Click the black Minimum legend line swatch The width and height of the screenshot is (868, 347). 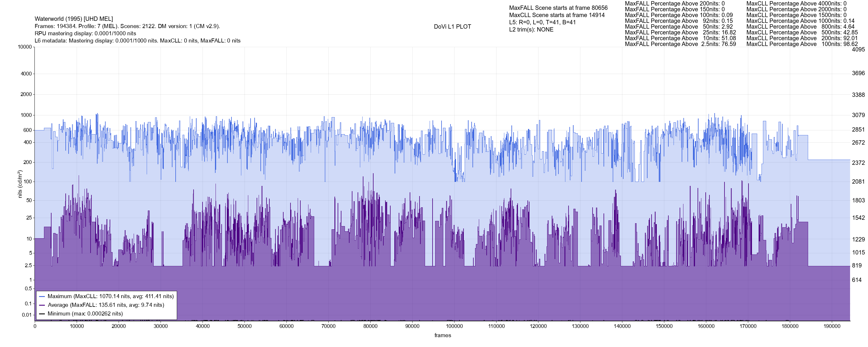42,314
